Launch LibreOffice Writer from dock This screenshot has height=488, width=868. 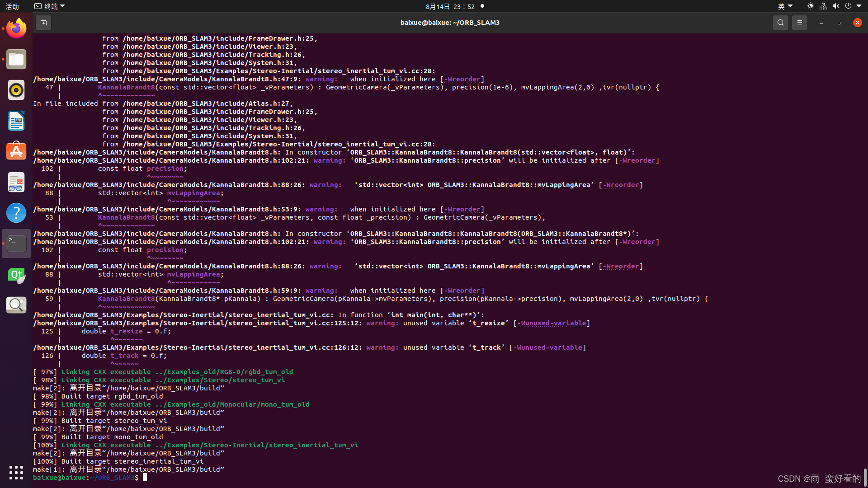click(16, 121)
